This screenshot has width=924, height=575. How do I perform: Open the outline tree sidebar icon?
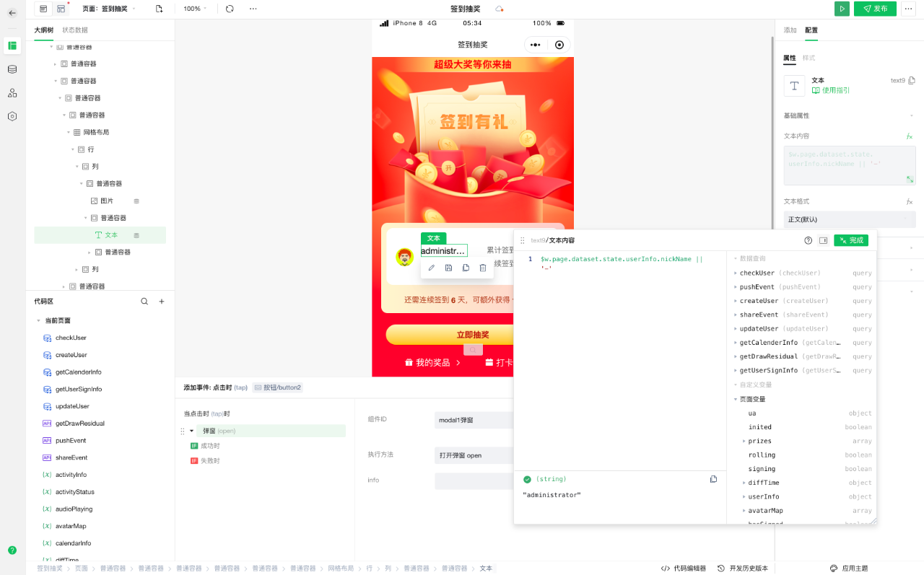click(x=12, y=45)
